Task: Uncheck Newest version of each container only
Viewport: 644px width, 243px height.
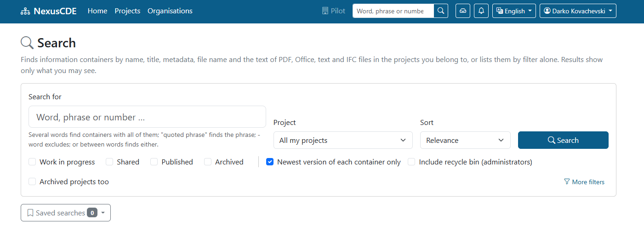Action: [270, 162]
